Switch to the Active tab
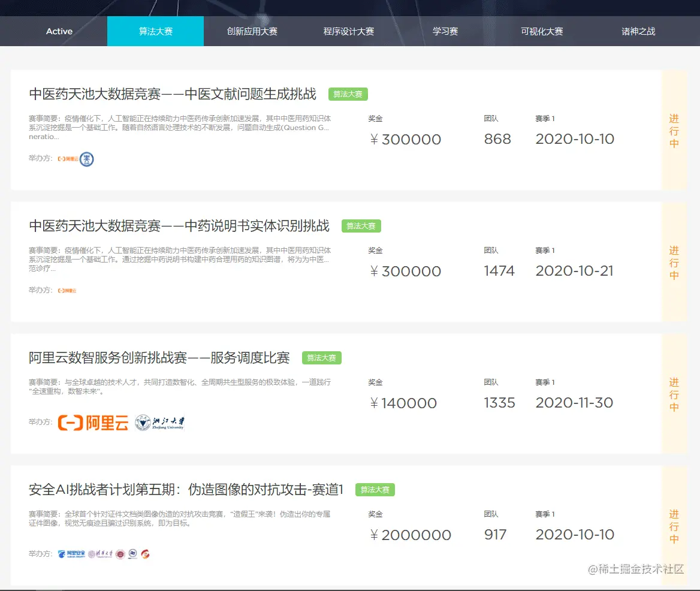 [59, 31]
